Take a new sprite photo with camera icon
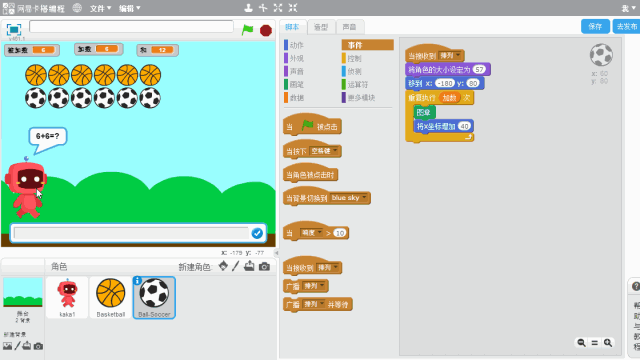 (x=264, y=267)
